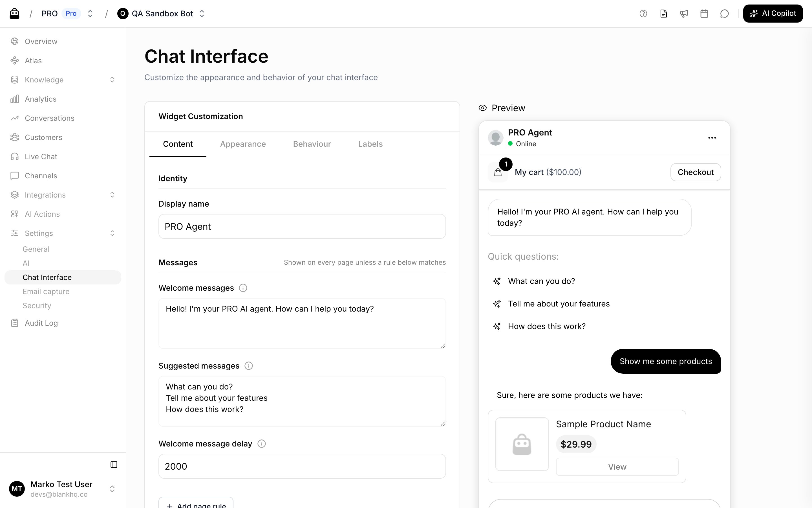Open the calendar icon in top bar

[x=704, y=14]
